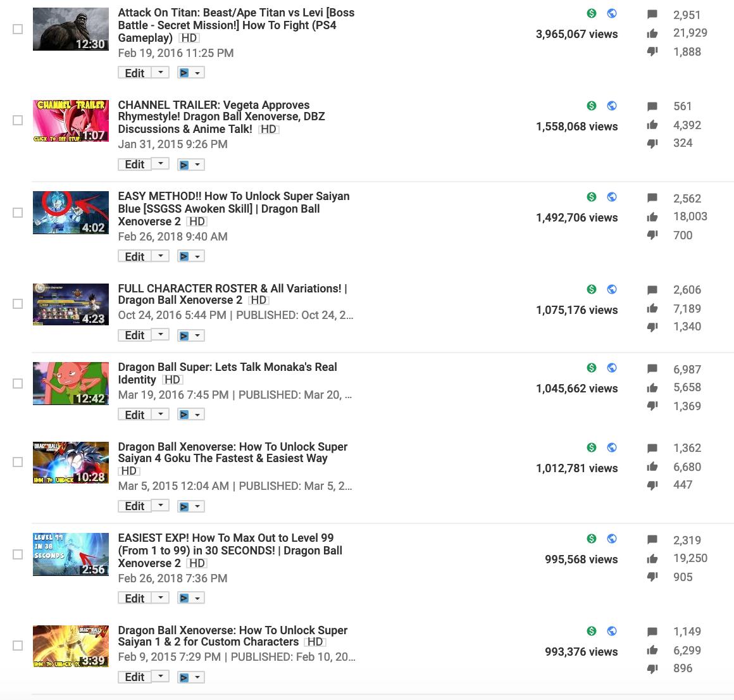
Task: Open promote dropdown for EASIEST EXP Level 99 video
Action: [x=191, y=598]
